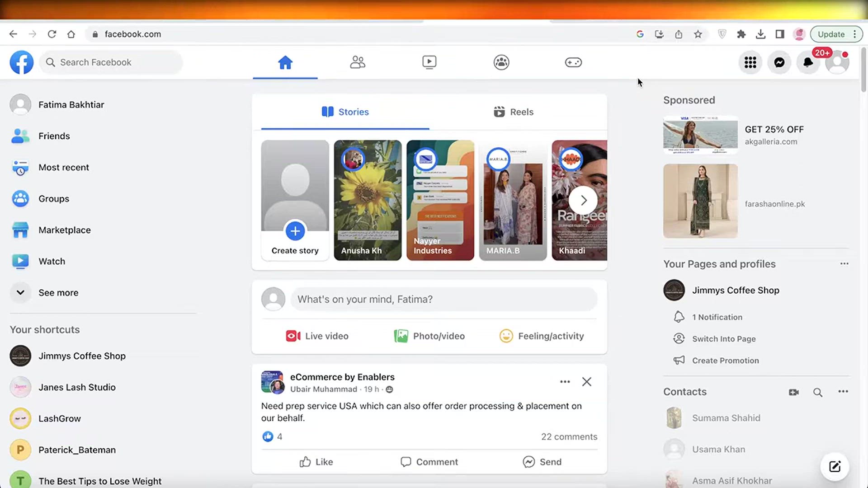Hide the eCommerce post with X
Viewport: 868px width, 488px height.
coord(587,382)
